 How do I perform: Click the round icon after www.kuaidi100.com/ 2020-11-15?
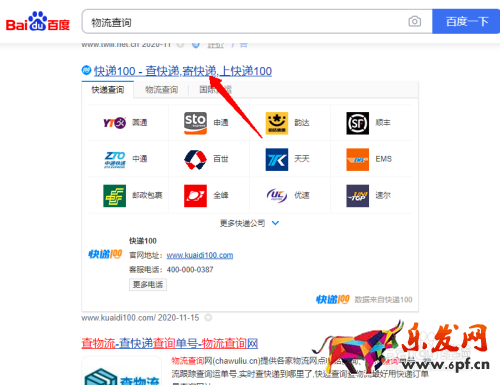(x=208, y=318)
